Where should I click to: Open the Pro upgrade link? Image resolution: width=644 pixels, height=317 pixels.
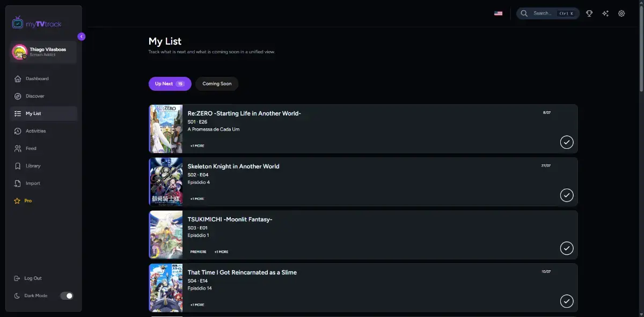click(44, 201)
